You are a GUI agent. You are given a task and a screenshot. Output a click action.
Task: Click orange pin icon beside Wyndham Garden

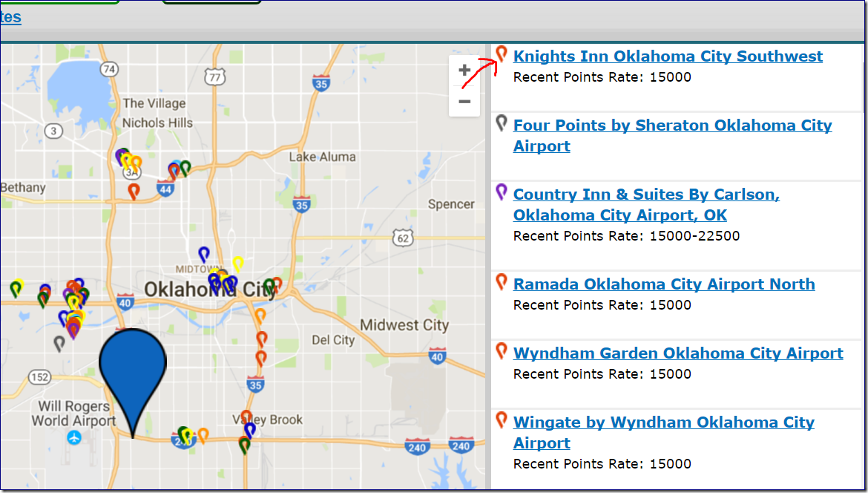point(502,350)
